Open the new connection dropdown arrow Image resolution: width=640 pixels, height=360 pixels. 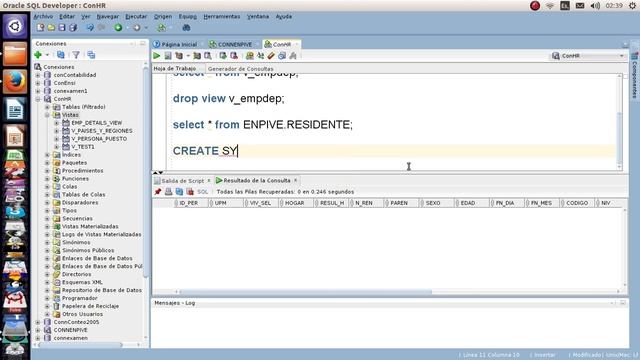(x=47, y=55)
